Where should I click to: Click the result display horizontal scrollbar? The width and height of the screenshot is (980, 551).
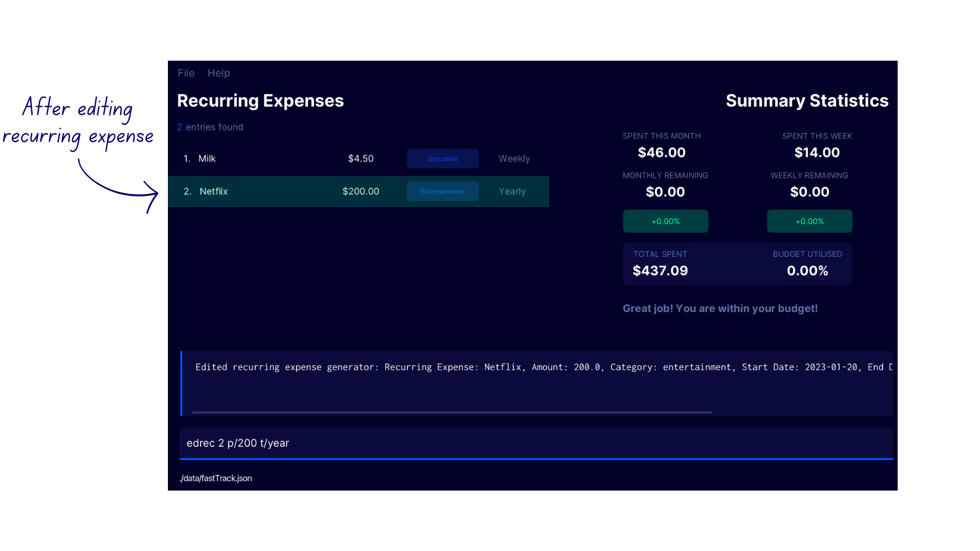(452, 412)
